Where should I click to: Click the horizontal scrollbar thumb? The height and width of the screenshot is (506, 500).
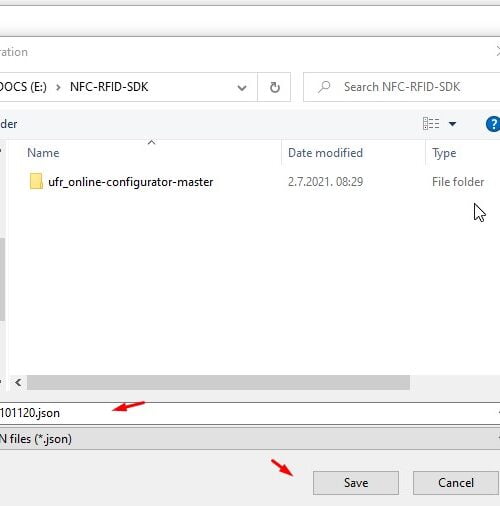(218, 382)
